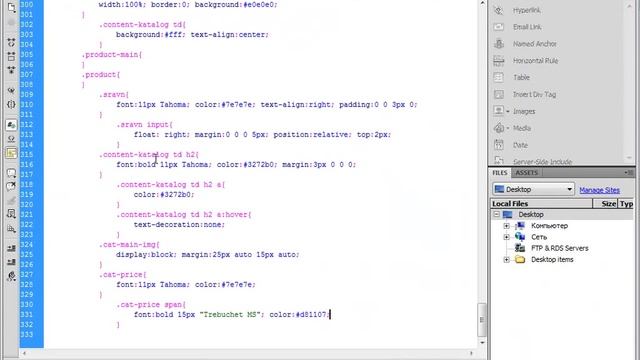Expand the Сеть tree node
Image resolution: width=640 pixels, height=360 pixels.
tap(507, 237)
